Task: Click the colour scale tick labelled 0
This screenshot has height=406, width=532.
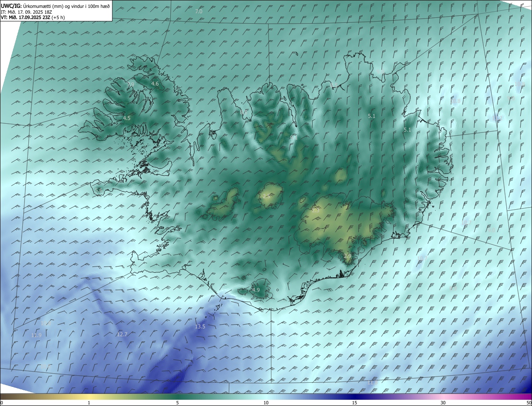Action: [x=1, y=403]
